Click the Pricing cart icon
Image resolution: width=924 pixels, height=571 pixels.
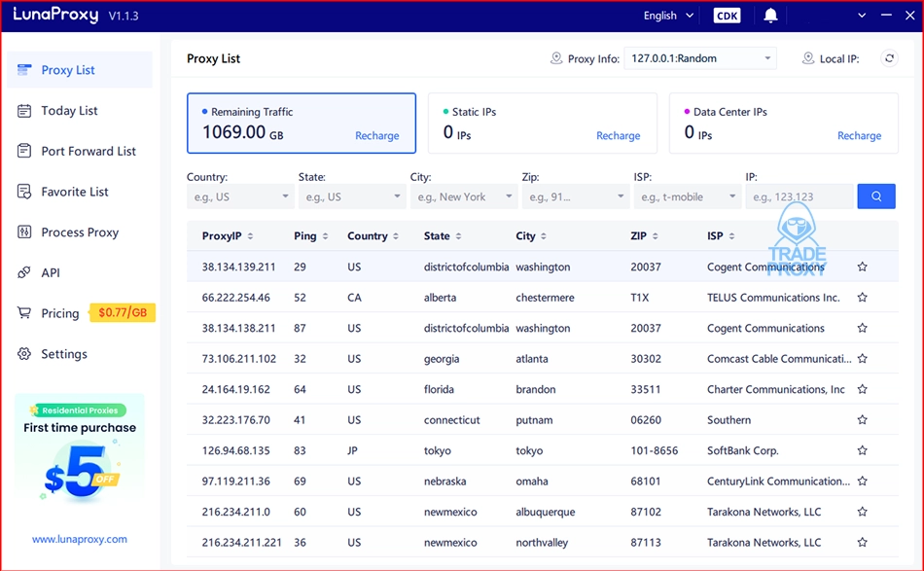tap(24, 313)
